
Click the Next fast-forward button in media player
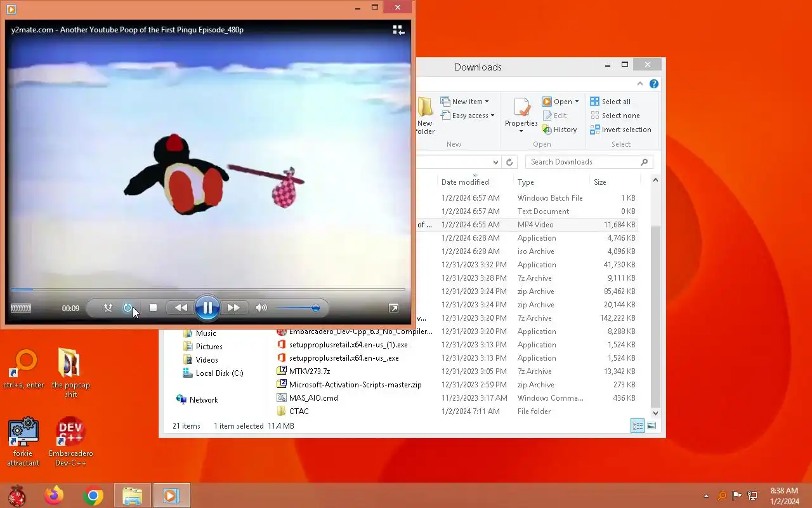[x=233, y=308]
